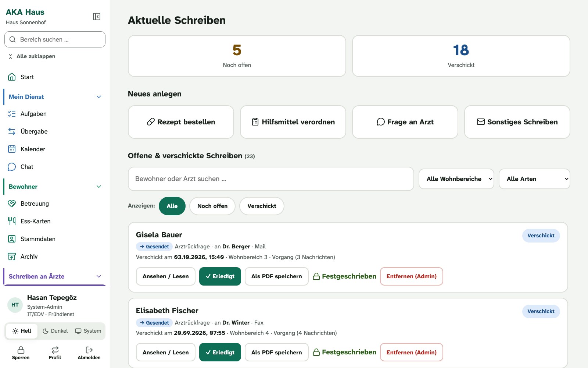This screenshot has width=588, height=368.
Task: Remove Elisabeth Fischer's letter via Entfernen (Admin)
Action: tap(412, 352)
